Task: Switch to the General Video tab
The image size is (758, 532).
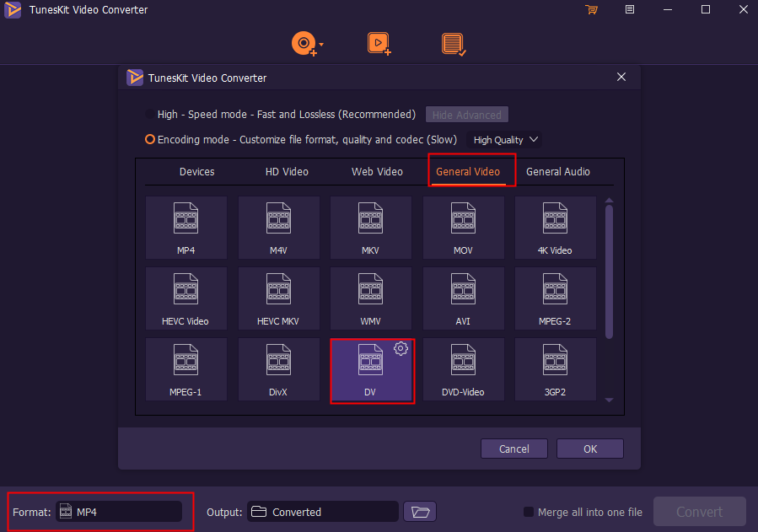Action: click(468, 171)
